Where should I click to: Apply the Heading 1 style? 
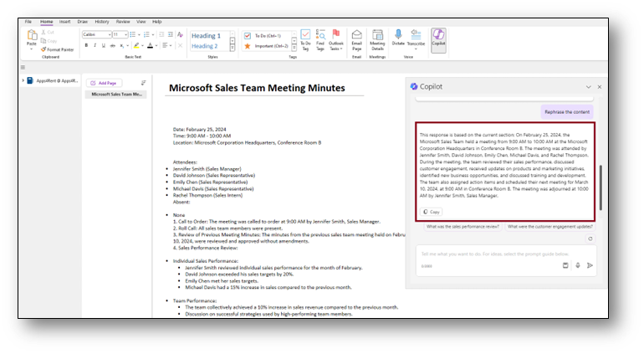206,36
